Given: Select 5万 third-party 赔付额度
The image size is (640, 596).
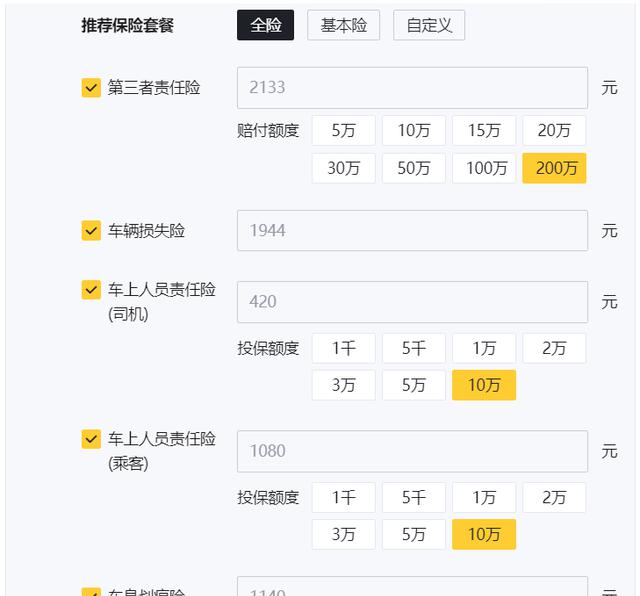Looking at the screenshot, I should 343,131.
